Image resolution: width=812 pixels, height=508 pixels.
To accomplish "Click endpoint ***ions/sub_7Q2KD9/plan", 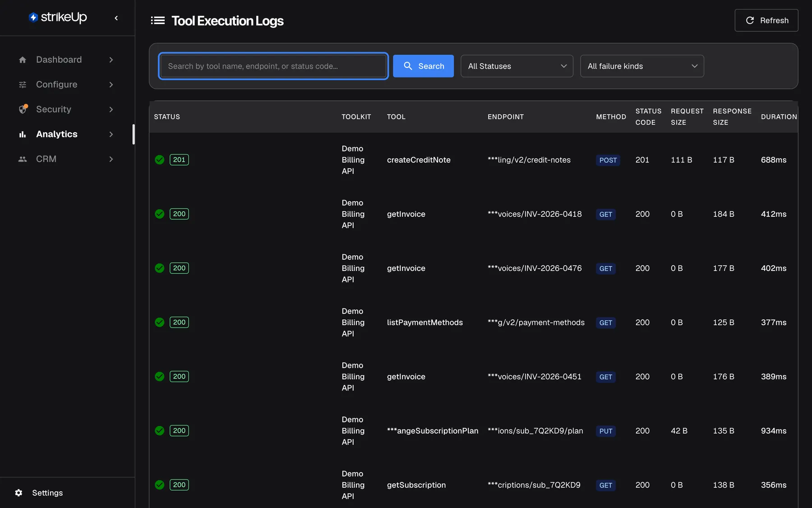I will tap(535, 431).
